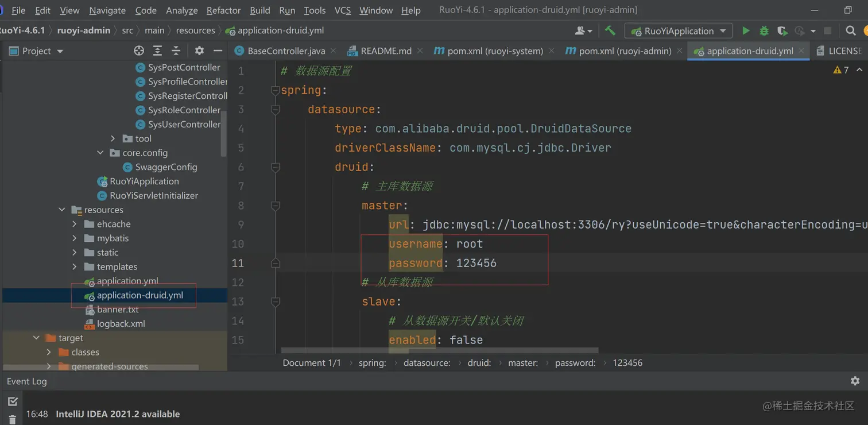Fold the spring: block at line 2
Image resolution: width=868 pixels, height=425 pixels.
275,90
